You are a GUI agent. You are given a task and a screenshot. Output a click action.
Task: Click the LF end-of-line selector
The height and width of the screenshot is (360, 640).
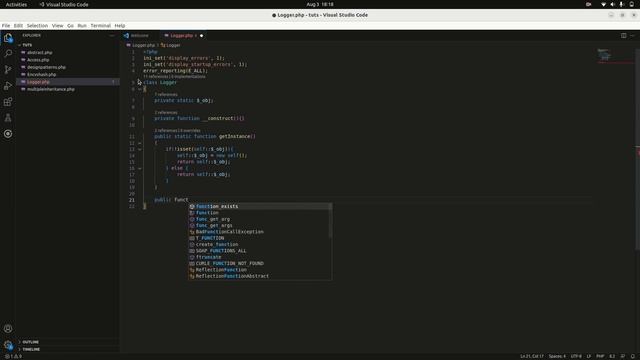pyautogui.click(x=589, y=356)
